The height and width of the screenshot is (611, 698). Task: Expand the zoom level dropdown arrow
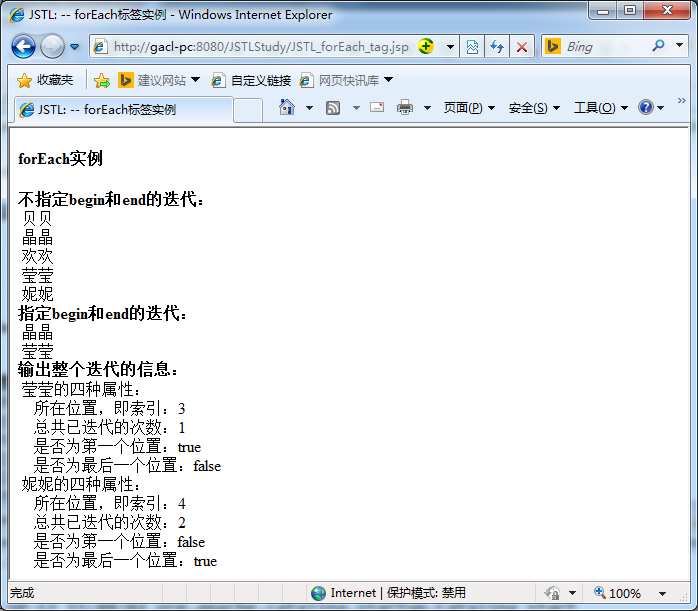coord(662,593)
